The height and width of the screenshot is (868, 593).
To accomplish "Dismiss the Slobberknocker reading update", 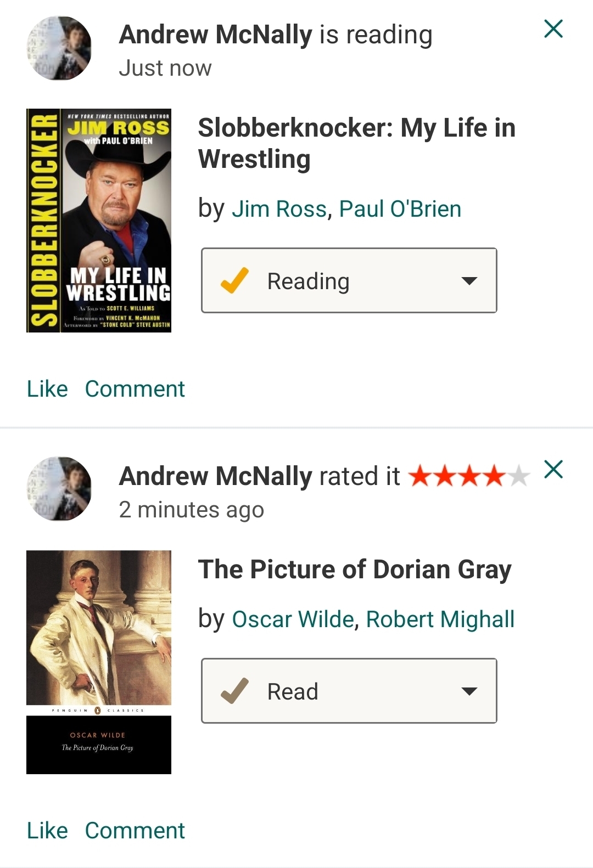I will click(x=553, y=29).
